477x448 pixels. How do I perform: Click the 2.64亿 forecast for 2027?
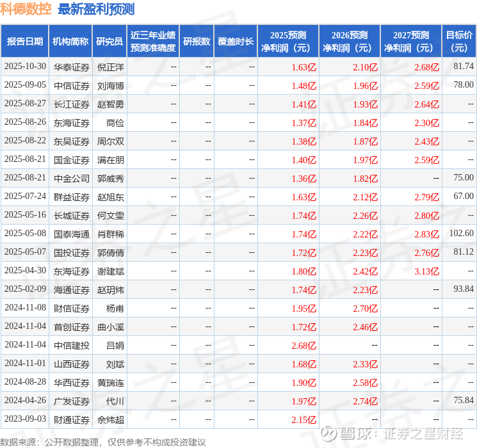tap(426, 104)
